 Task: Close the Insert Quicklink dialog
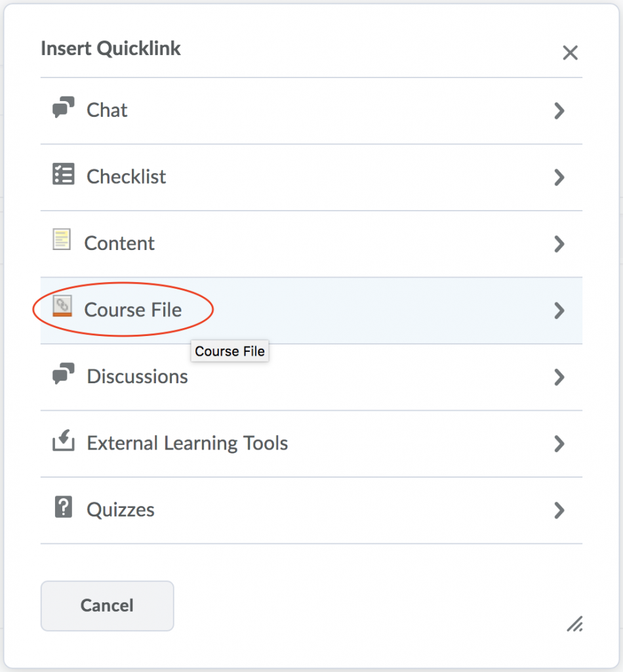coord(570,52)
